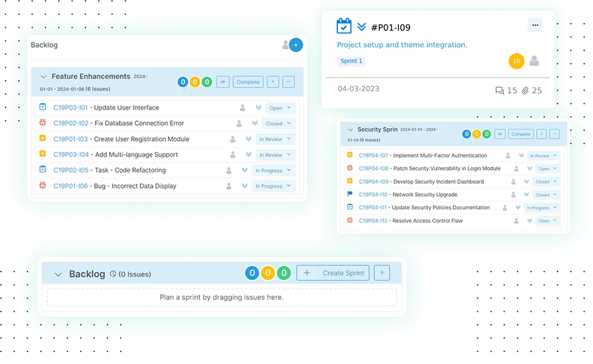
Task: Open the three-dot menu on card #P01-I09
Action: tap(535, 25)
